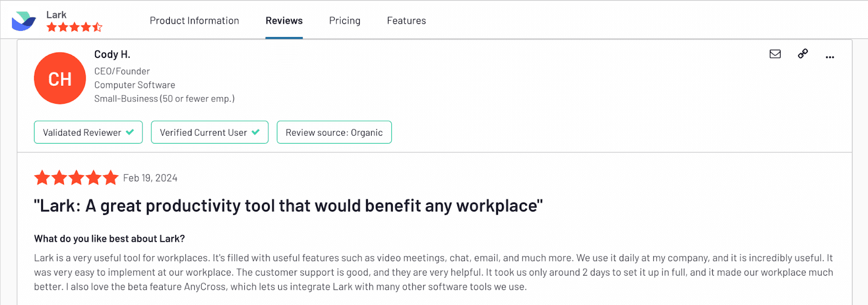The height and width of the screenshot is (305, 868).
Task: Click the Lark product name in header
Action: [x=56, y=15]
